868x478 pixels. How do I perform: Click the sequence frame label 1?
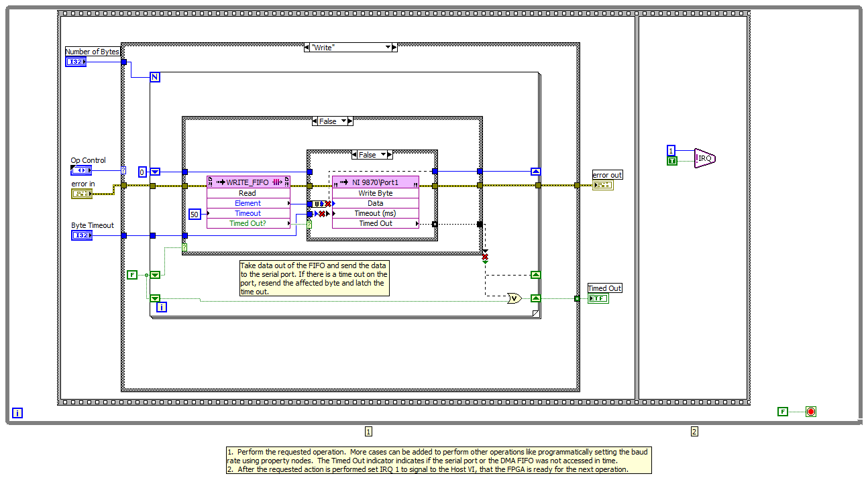click(368, 431)
